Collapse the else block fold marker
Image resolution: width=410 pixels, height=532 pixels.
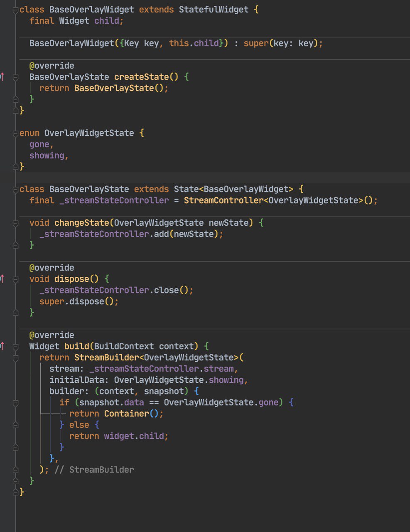(x=15, y=425)
